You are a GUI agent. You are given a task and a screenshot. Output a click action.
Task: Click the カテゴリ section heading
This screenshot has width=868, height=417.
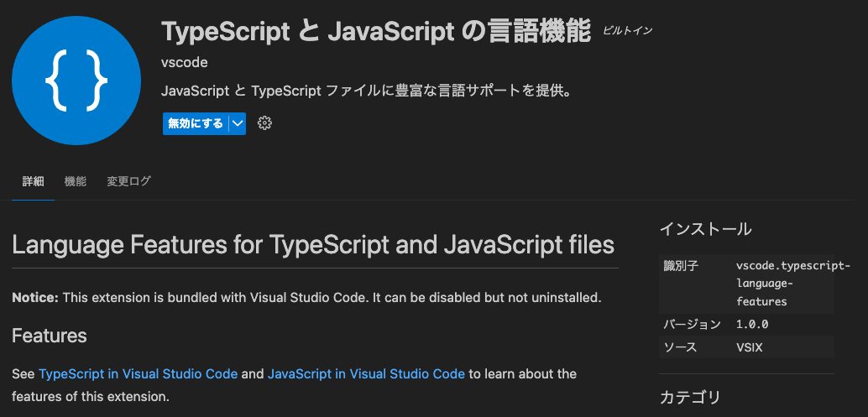pos(690,397)
